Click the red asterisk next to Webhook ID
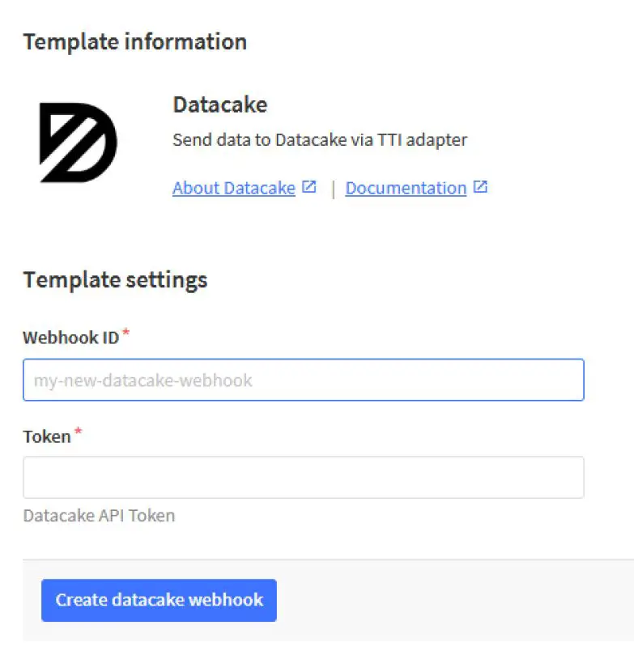 click(126, 334)
